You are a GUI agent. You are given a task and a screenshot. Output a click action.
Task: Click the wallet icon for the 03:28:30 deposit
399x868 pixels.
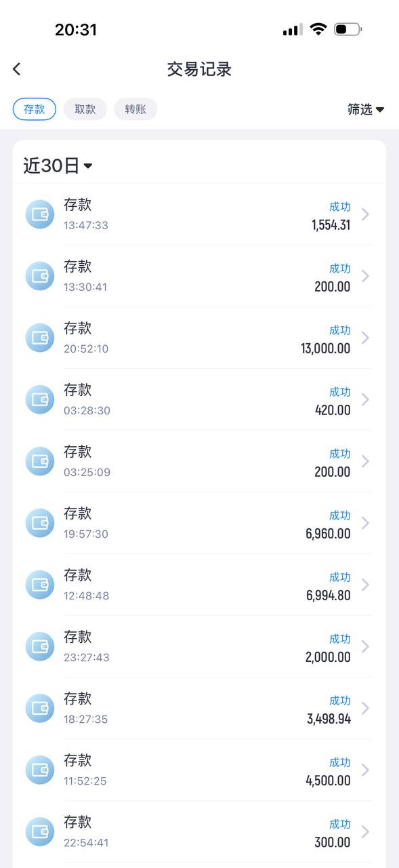pyautogui.click(x=39, y=399)
